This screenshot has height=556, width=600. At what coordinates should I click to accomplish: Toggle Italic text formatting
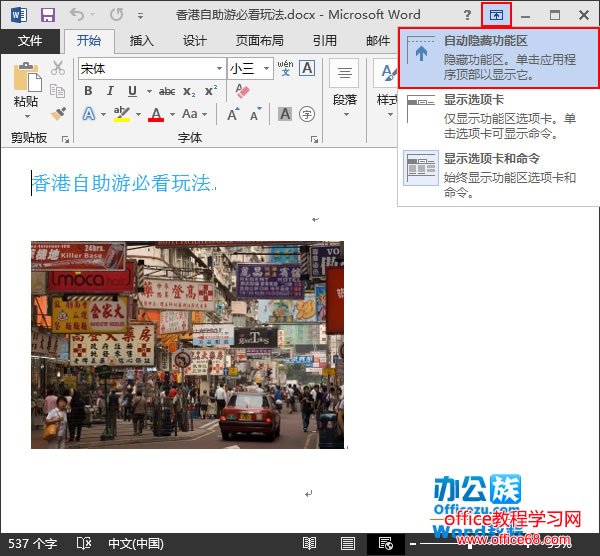click(112, 91)
